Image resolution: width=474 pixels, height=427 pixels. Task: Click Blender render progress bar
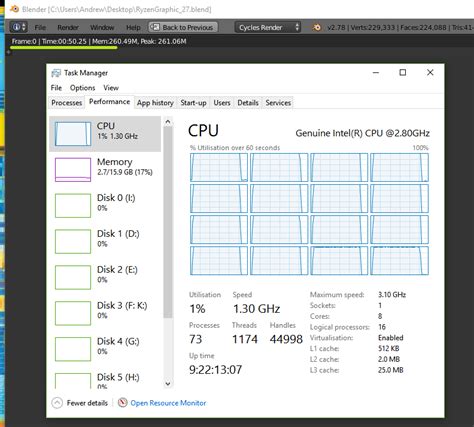[x=63, y=48]
